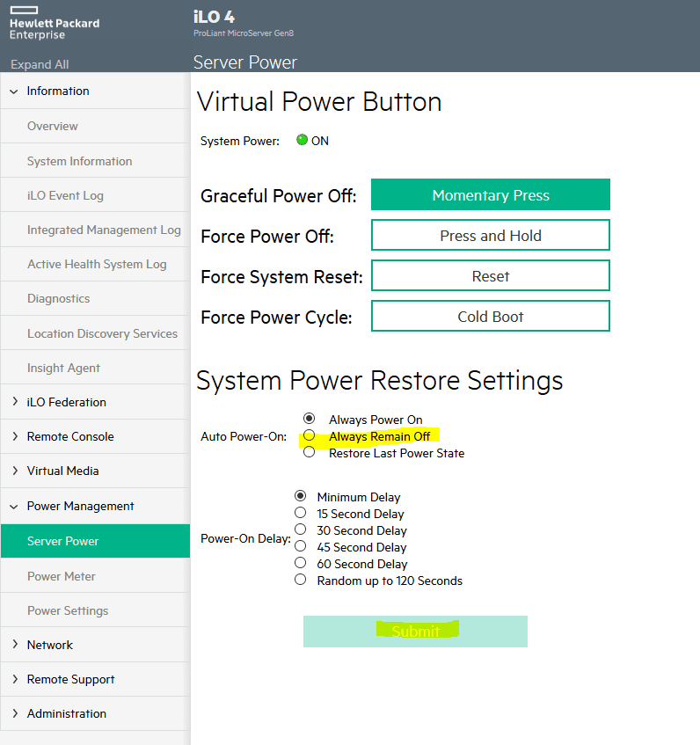Screen dimensions: 700x745
Task: Submit the power restore settings
Action: pos(416,632)
